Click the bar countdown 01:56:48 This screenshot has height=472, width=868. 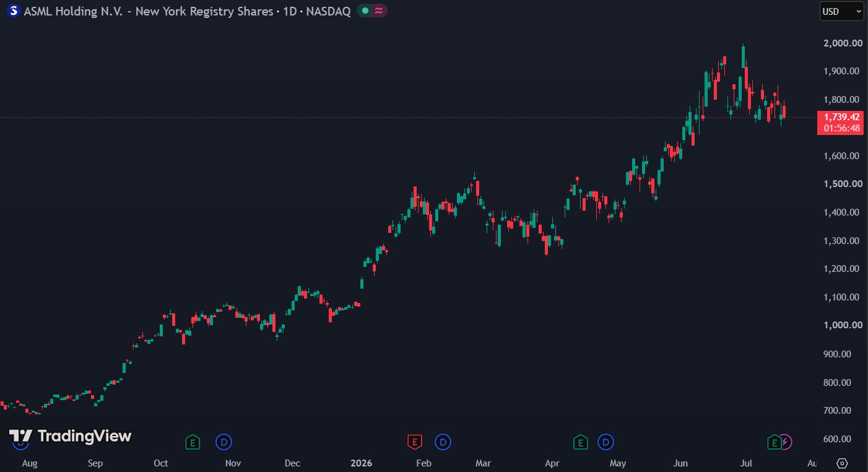pos(841,128)
